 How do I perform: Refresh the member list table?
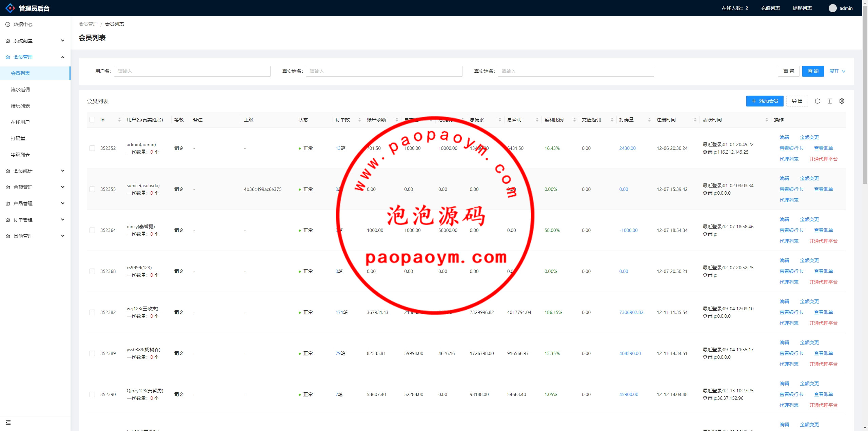click(817, 101)
